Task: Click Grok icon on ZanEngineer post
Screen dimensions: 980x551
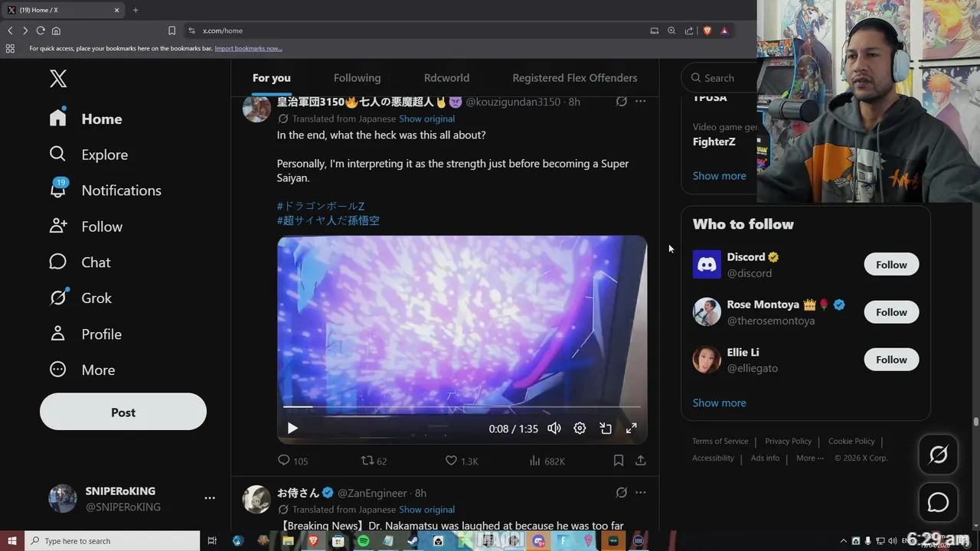Action: click(622, 492)
